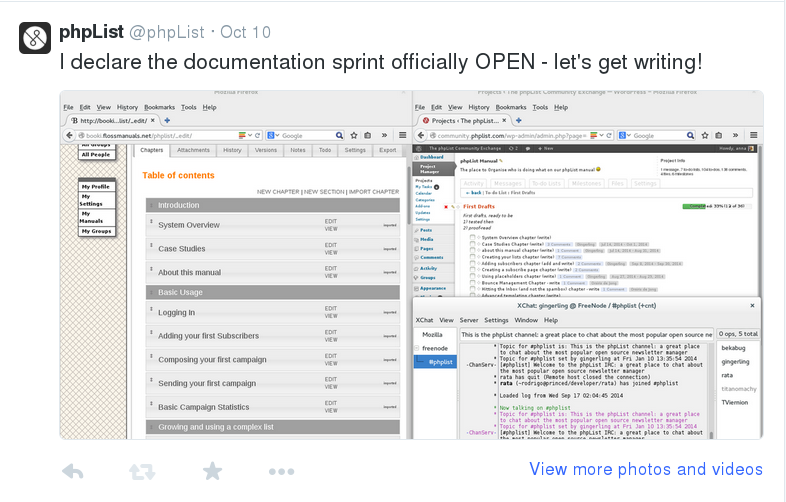Open the Server menu in XChat
The height and width of the screenshot is (502, 786).
click(x=469, y=320)
